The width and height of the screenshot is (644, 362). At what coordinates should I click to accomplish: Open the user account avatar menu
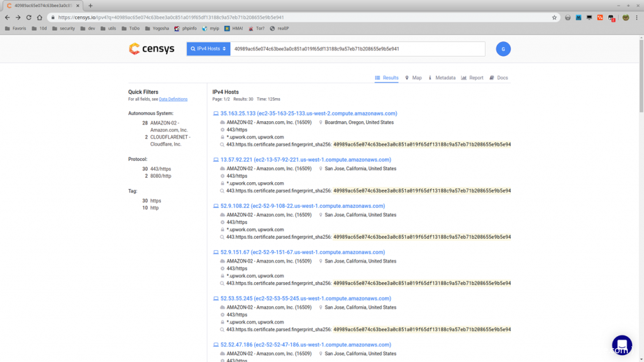coord(503,49)
